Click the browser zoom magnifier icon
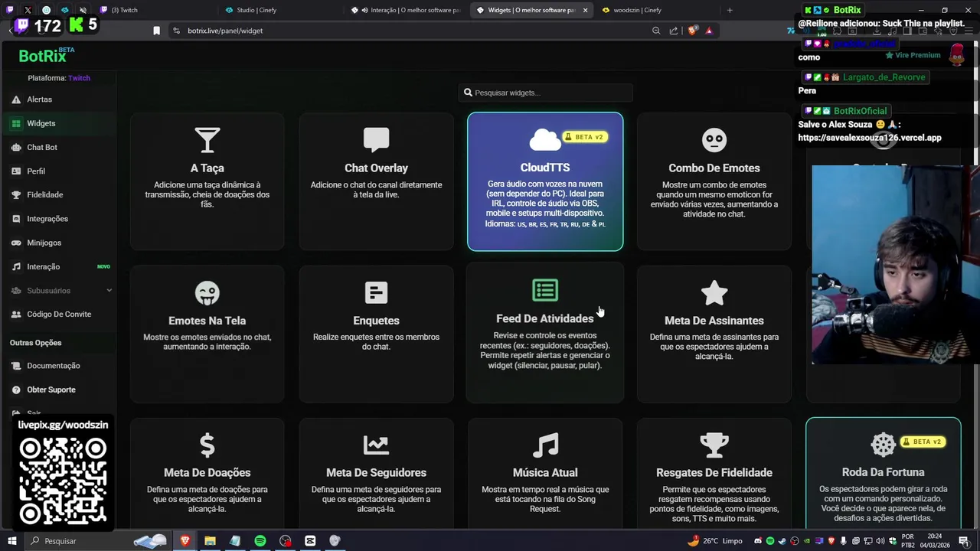980x551 pixels. coord(656,31)
